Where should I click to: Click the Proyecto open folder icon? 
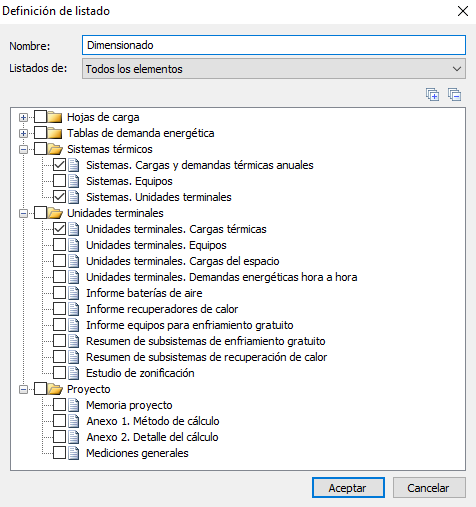pos(55,389)
